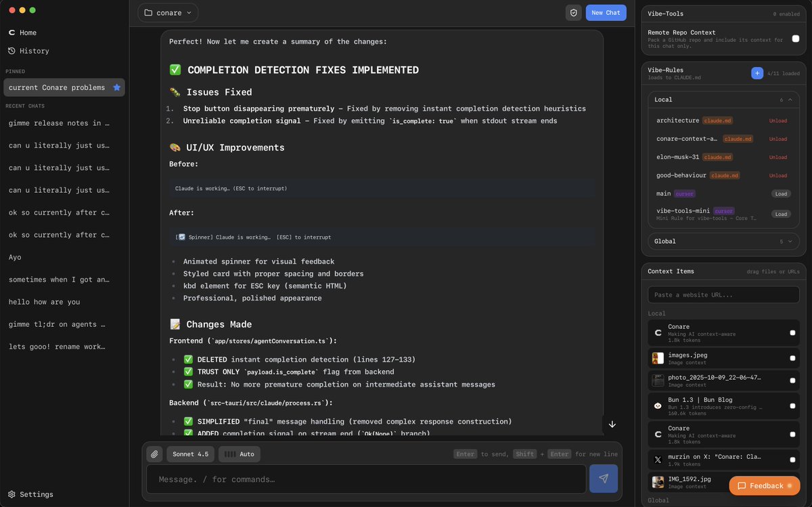Click the RECENT CHATS section label
Image resolution: width=812 pixels, height=507 pixels.
click(x=25, y=106)
